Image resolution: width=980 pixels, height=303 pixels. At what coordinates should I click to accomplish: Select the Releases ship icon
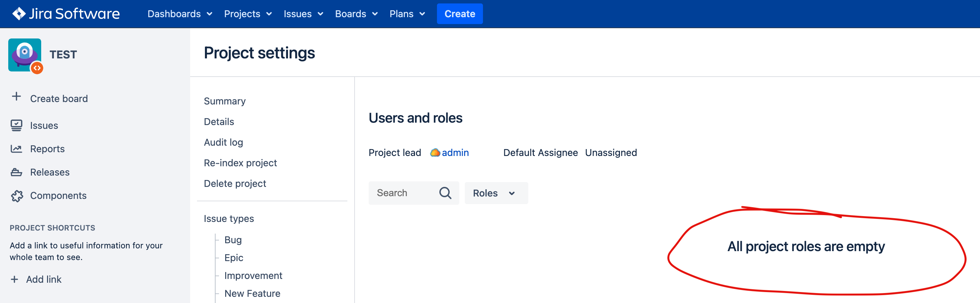16,172
